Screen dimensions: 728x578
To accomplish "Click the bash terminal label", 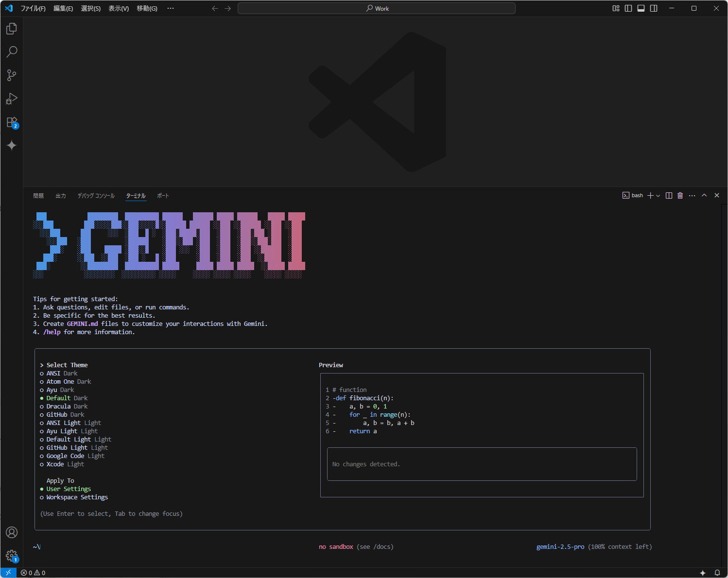I will [x=633, y=195].
